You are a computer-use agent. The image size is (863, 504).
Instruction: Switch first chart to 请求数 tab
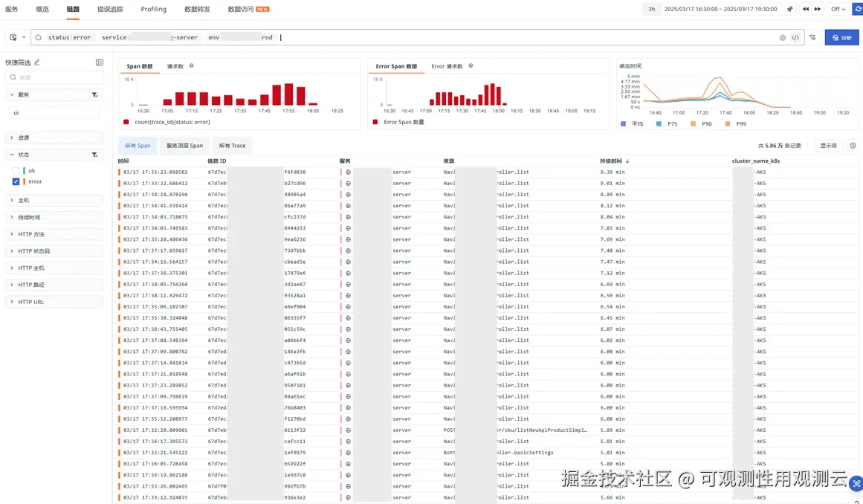pos(175,67)
